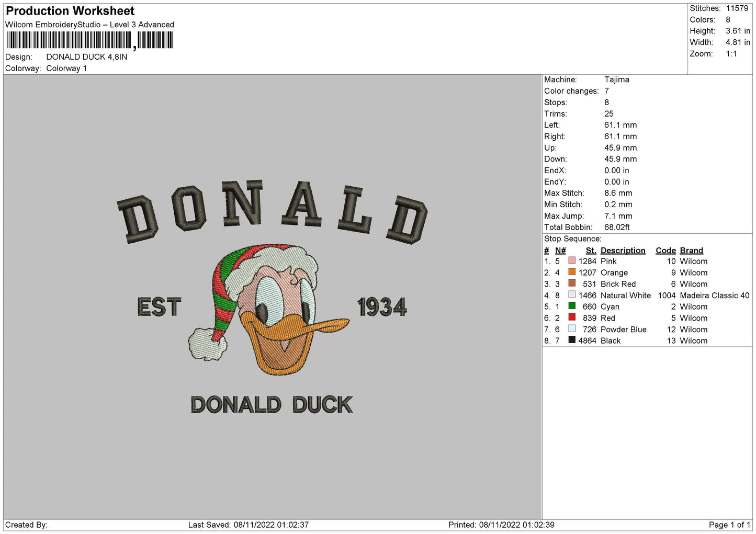Click the Width value '4.81 in'
756x534 pixels.
tap(738, 42)
